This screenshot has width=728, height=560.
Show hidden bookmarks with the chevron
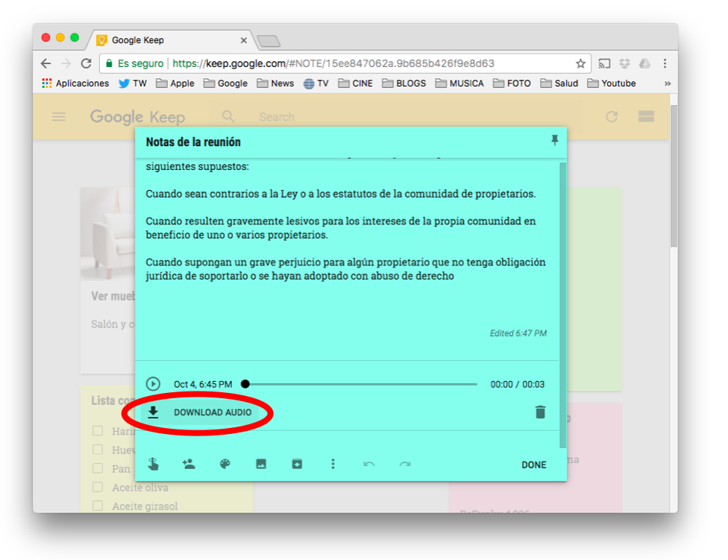coord(667,84)
